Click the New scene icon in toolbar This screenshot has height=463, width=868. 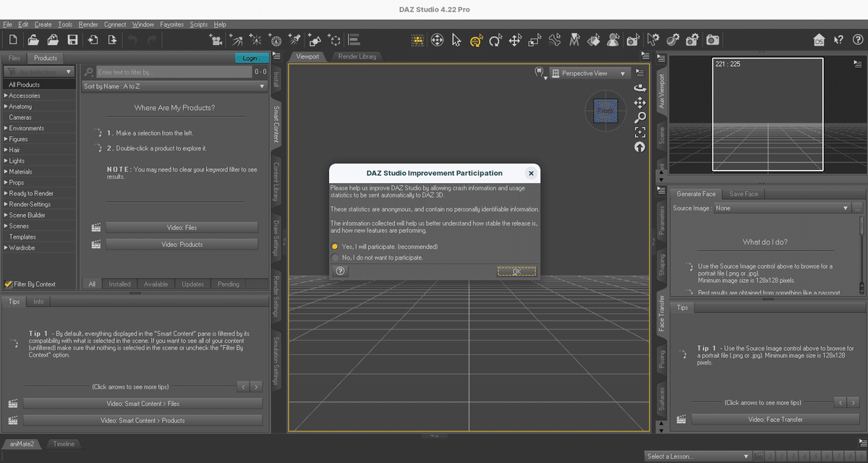[x=14, y=40]
